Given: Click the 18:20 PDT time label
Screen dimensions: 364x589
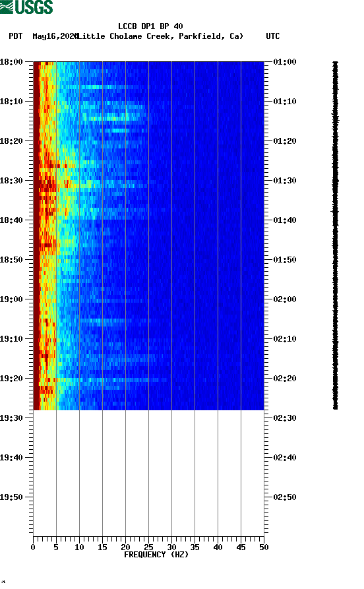Looking at the screenshot, I should click(x=11, y=141).
